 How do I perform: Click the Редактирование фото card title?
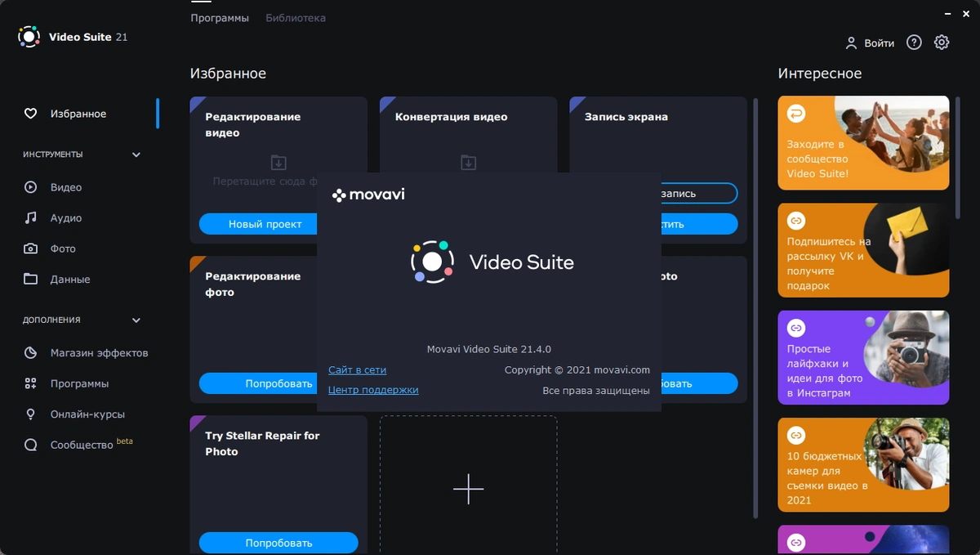click(252, 284)
